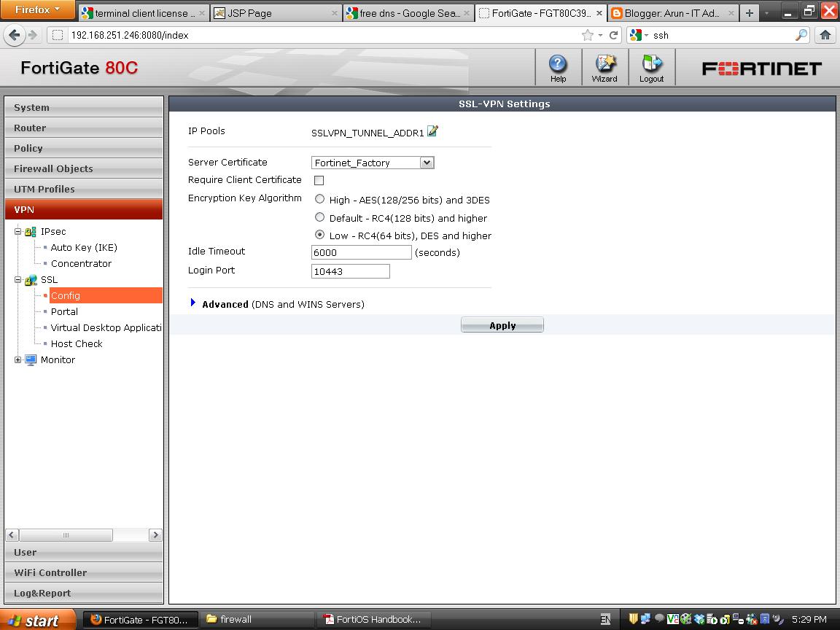This screenshot has width=840, height=630.
Task: Click the search magnifier icon
Action: click(801, 35)
